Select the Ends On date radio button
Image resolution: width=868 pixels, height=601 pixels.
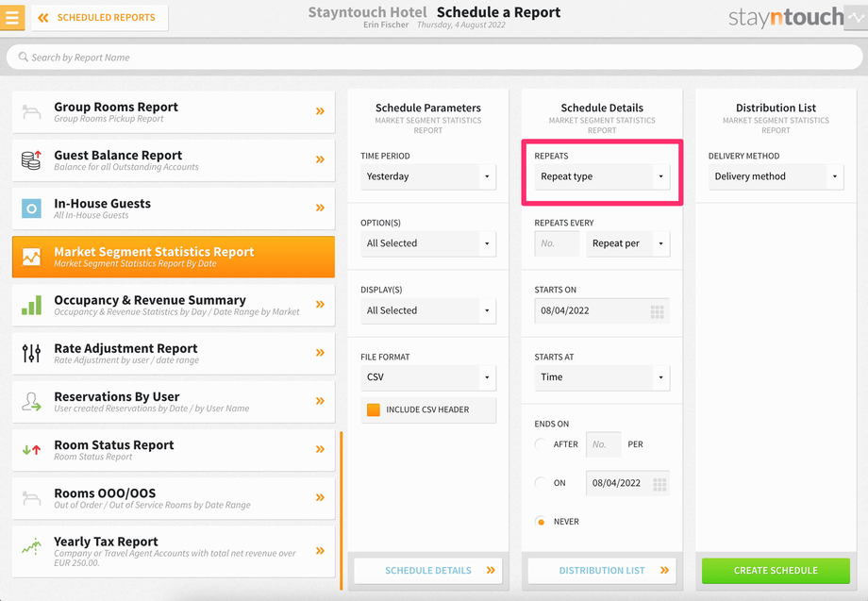click(x=541, y=483)
